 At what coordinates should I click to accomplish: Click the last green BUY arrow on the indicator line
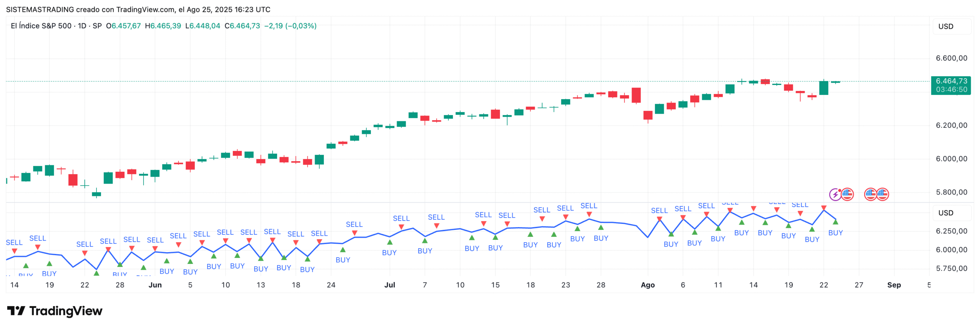[x=835, y=222]
